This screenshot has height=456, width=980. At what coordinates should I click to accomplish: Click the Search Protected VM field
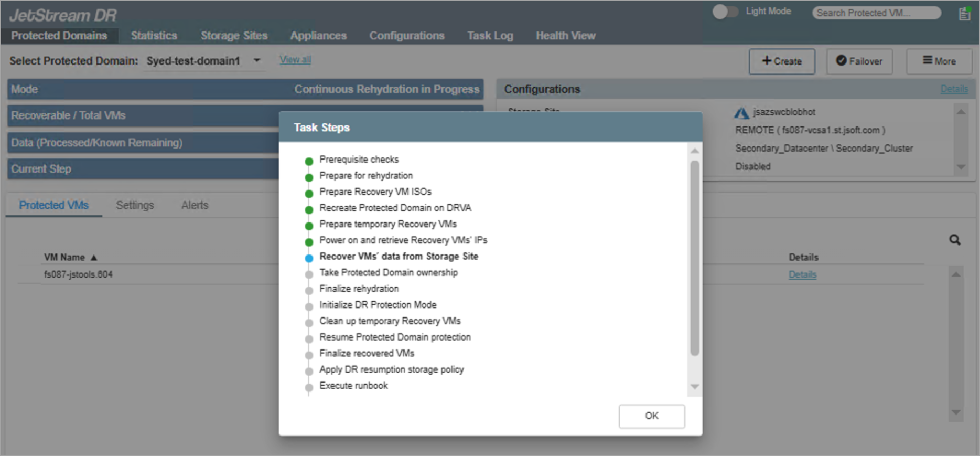(x=876, y=13)
